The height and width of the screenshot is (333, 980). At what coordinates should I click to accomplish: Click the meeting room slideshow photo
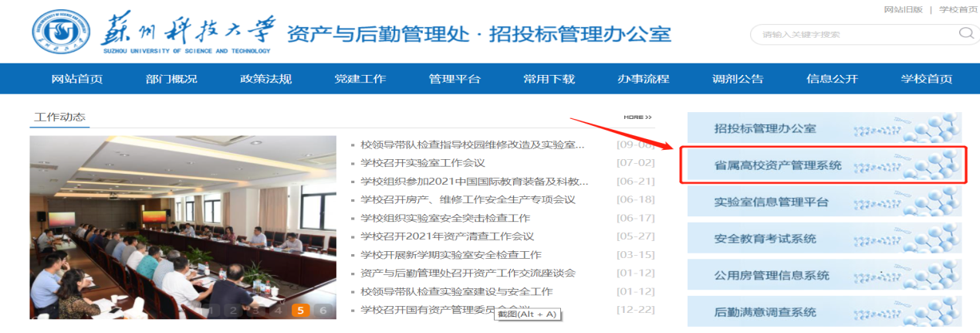point(183,224)
